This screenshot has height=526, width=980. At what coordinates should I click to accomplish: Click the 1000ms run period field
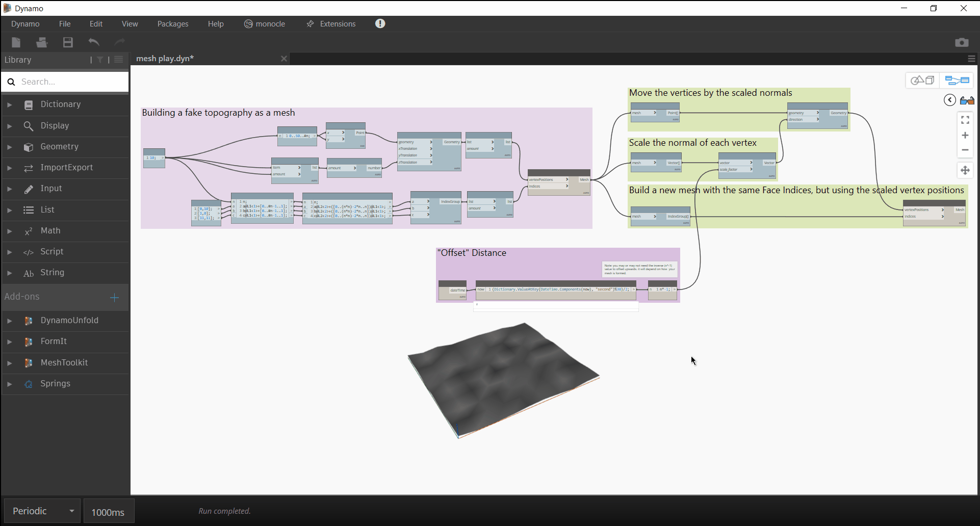(x=109, y=511)
